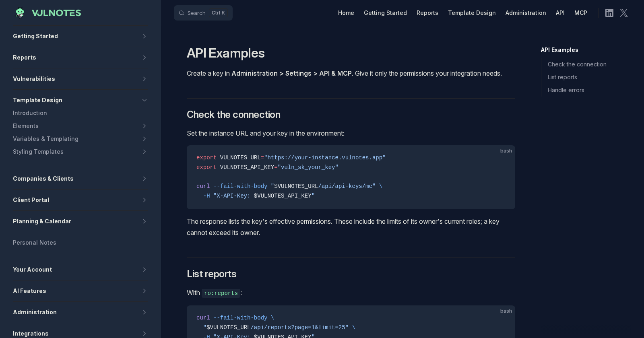The width and height of the screenshot is (644, 338).
Task: Click the Check the connection heading
Action: click(x=233, y=115)
